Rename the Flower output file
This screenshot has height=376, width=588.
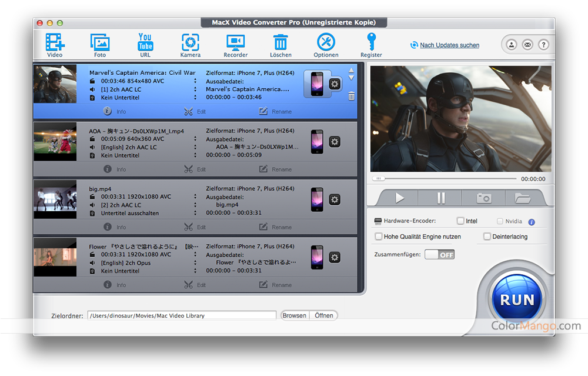[x=275, y=285]
